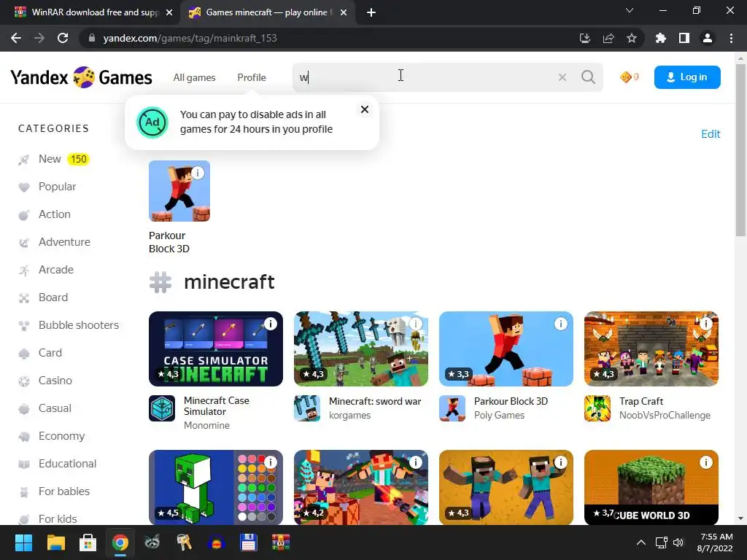Open the tab search dropdown chevron
Image resolution: width=747 pixels, height=560 pixels.
pyautogui.click(x=630, y=10)
